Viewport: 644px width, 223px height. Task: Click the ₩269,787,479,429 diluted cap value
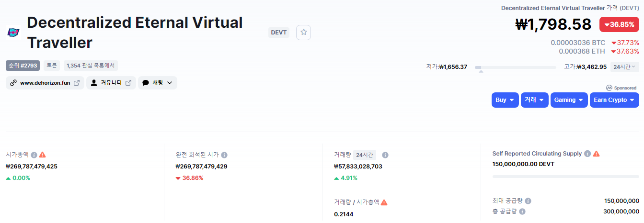202,167
